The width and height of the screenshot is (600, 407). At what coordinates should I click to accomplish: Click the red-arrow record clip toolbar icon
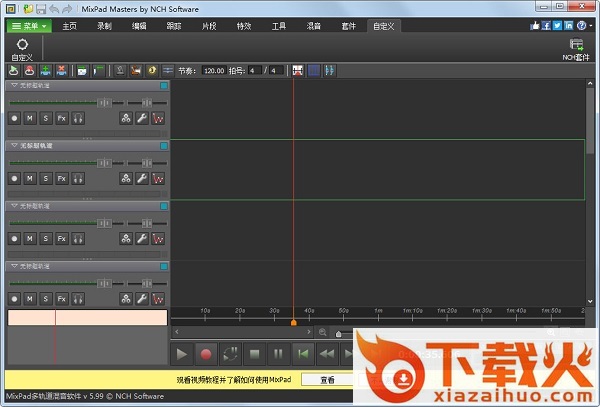pyautogui.click(x=30, y=71)
